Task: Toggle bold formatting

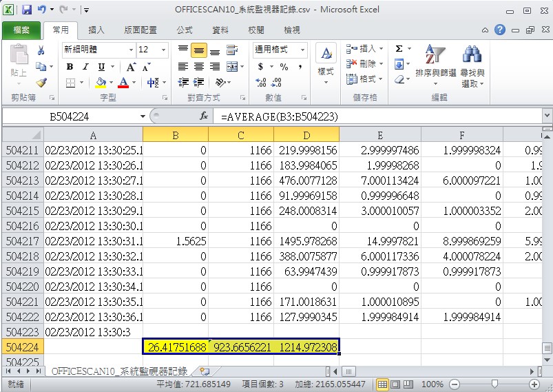Action: [x=70, y=67]
